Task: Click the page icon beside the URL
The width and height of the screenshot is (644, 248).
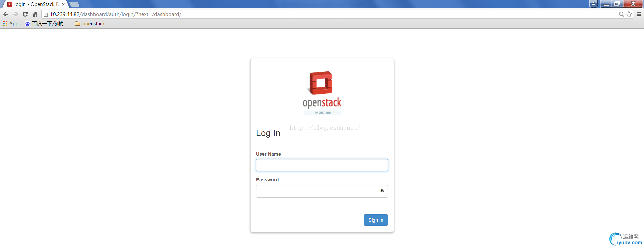Action: (46, 14)
